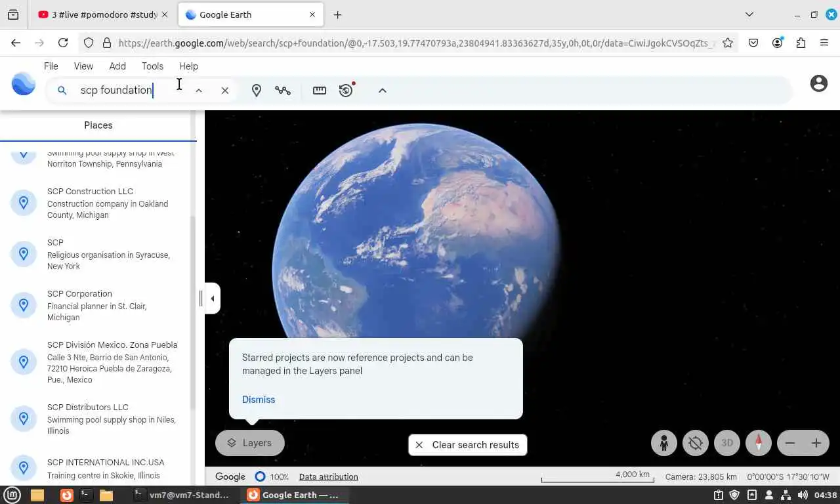The width and height of the screenshot is (840, 504).
Task: Select SCP Construction LLC result
Action: pos(95,203)
